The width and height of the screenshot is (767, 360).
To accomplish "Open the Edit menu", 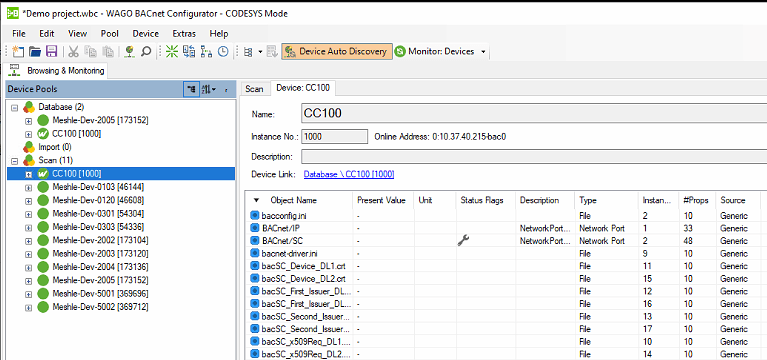I will pos(47,34).
